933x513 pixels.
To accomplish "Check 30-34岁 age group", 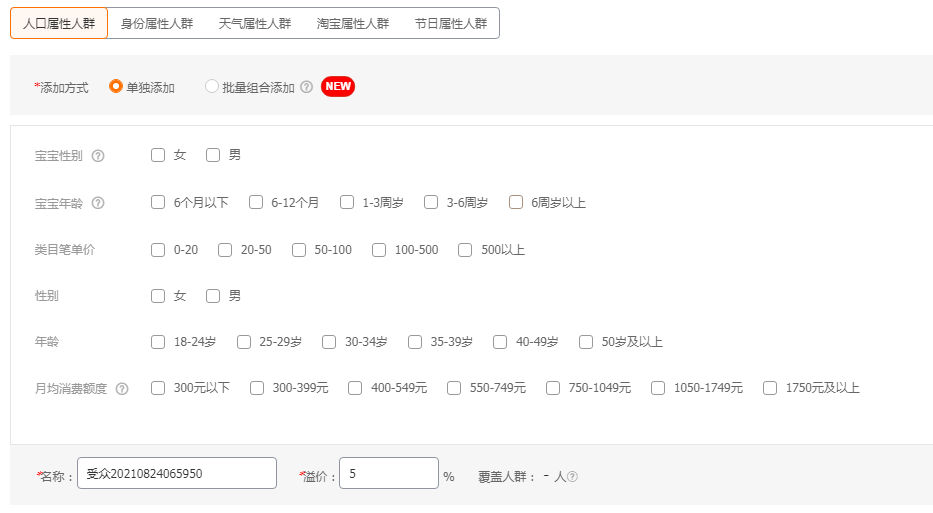I will pyautogui.click(x=329, y=342).
